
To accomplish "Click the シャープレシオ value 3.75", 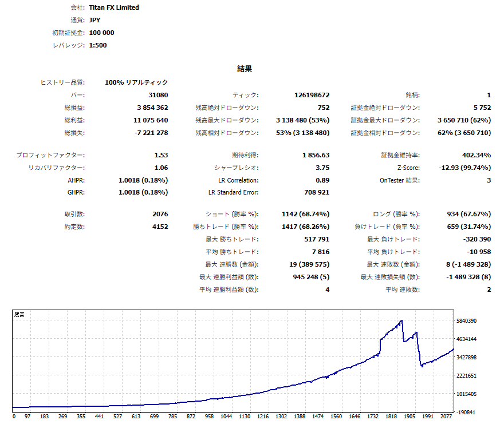I will [x=322, y=168].
